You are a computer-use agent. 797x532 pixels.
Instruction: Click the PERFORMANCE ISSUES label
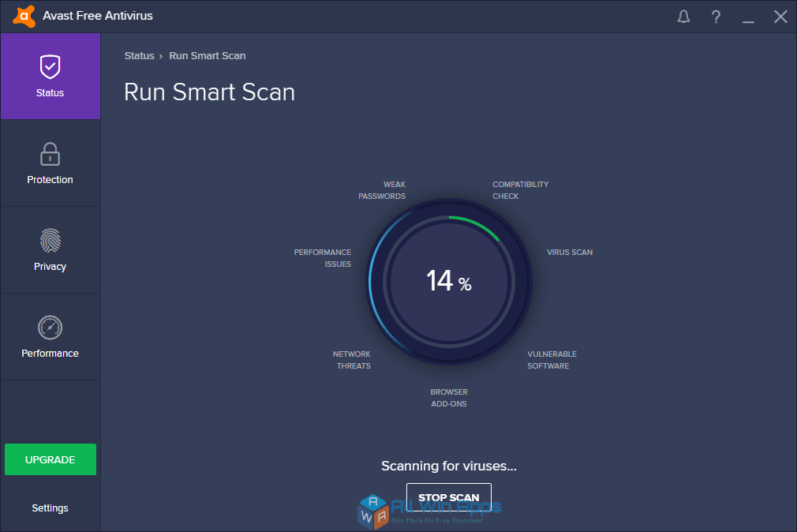click(323, 258)
